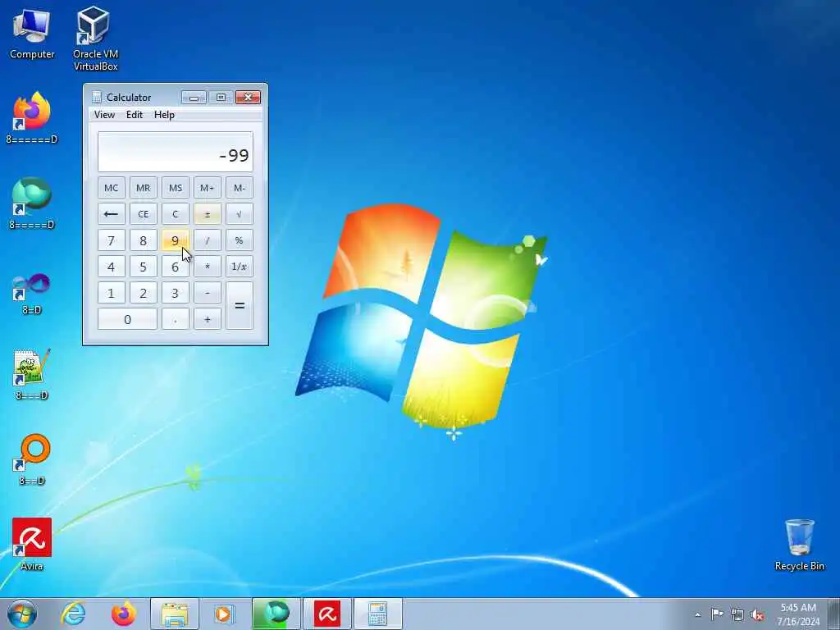Click the Calculator title bar icon
The image size is (840, 630).
97,97
